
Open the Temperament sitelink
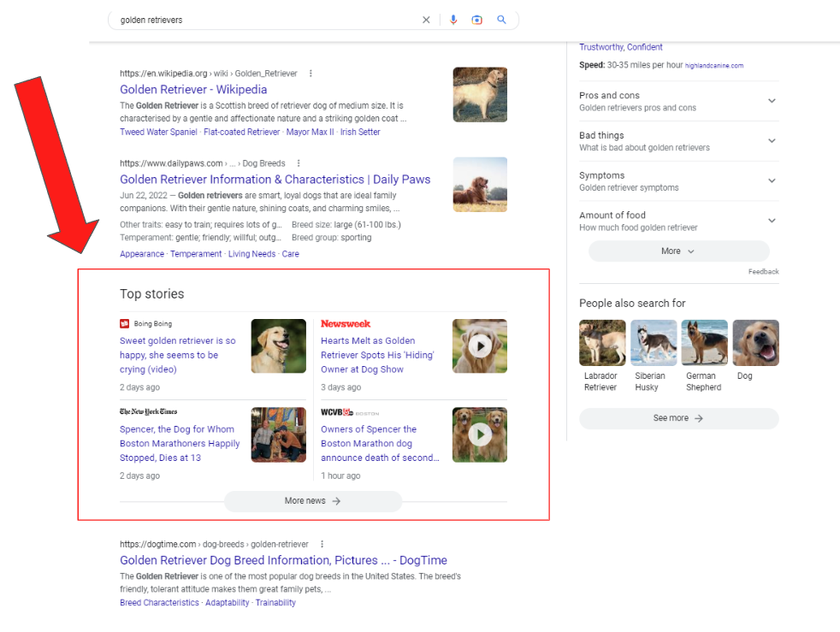click(x=196, y=254)
